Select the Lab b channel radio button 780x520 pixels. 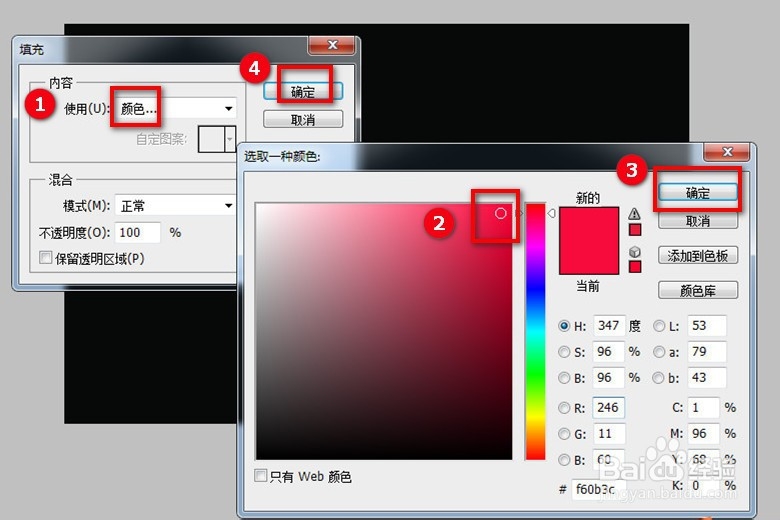click(659, 378)
